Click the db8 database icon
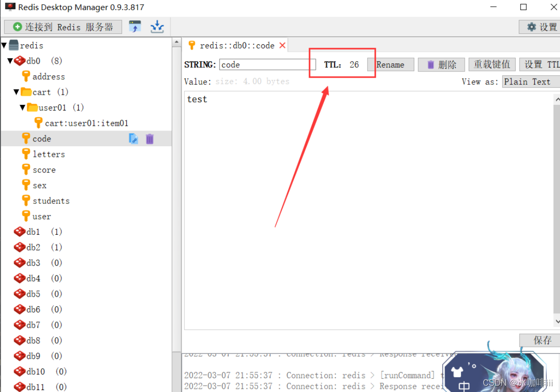 (20, 340)
